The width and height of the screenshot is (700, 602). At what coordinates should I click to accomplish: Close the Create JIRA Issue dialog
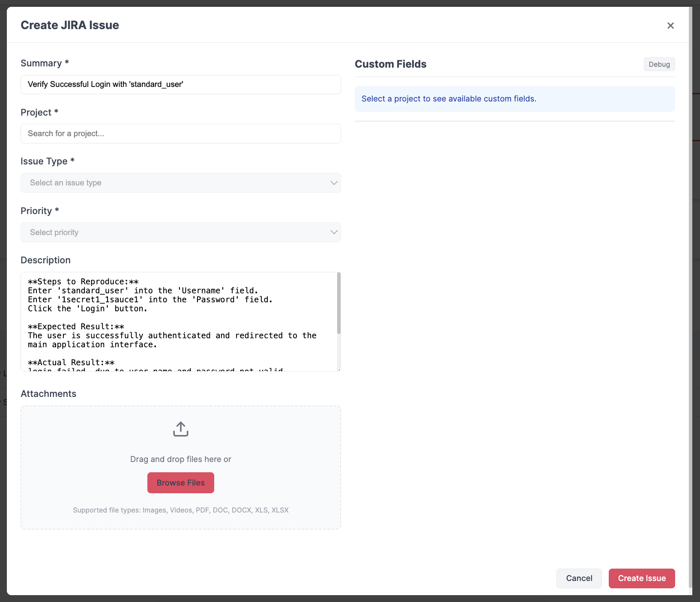(x=670, y=26)
